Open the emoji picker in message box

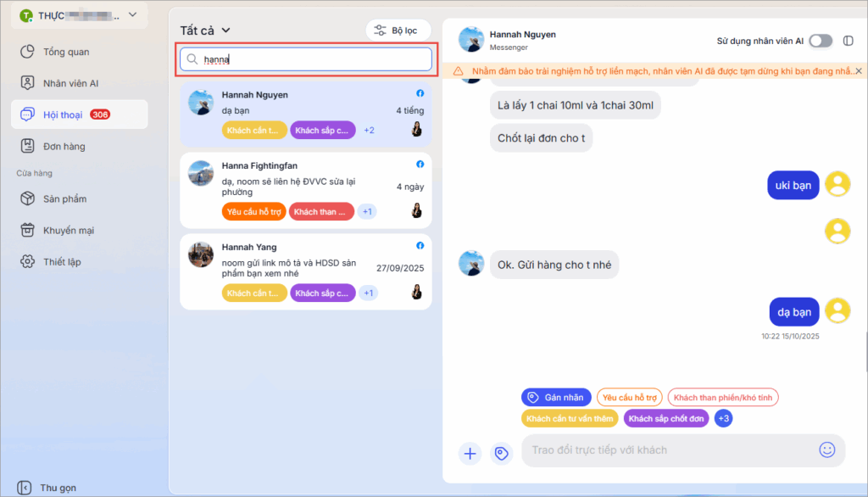click(827, 450)
